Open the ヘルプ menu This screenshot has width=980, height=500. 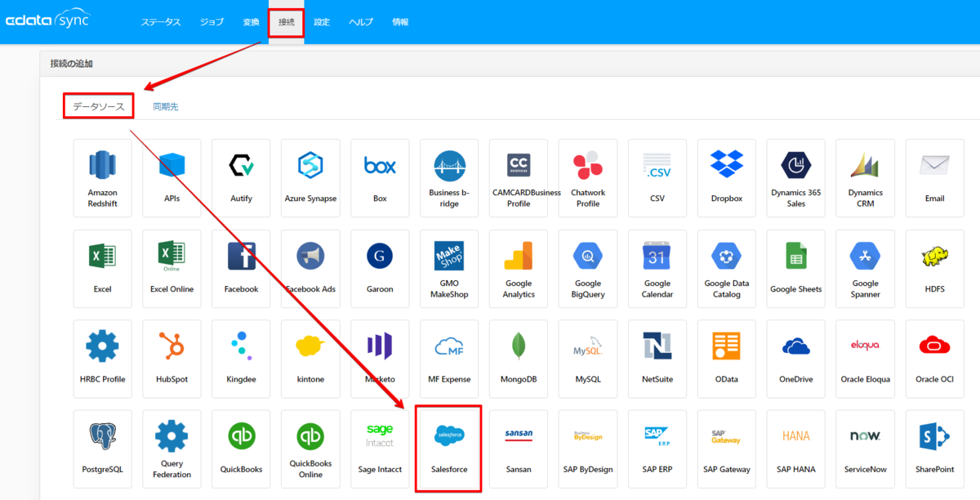pos(361,22)
